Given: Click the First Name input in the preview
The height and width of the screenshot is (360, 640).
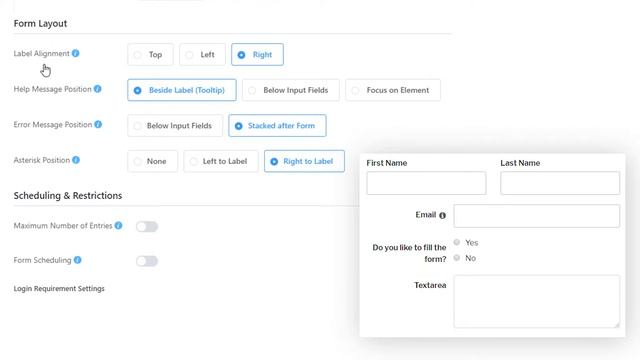Looking at the screenshot, I should coord(426,183).
